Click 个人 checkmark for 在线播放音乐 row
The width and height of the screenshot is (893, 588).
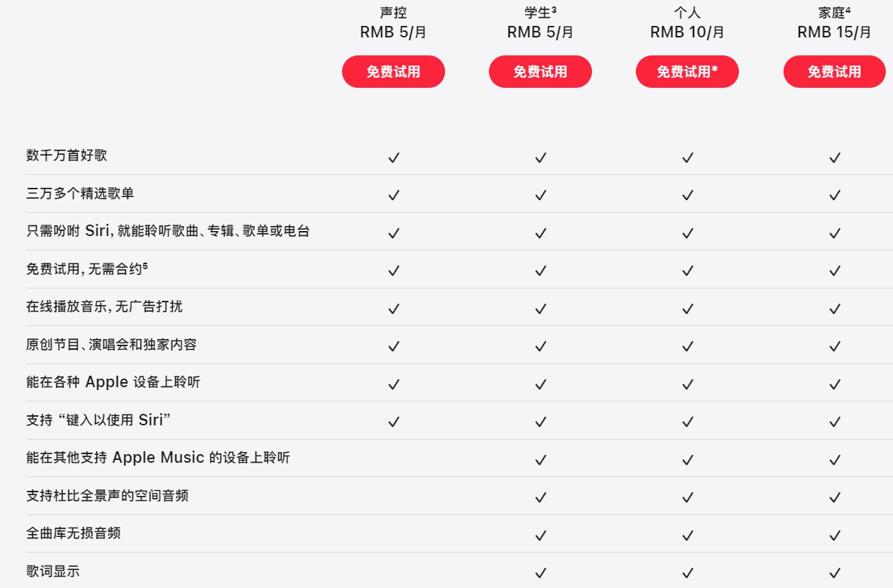pyautogui.click(x=688, y=309)
